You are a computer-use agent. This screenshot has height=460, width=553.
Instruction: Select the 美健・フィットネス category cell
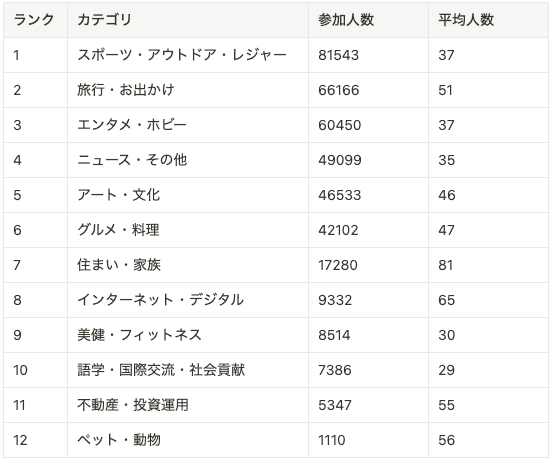188,335
